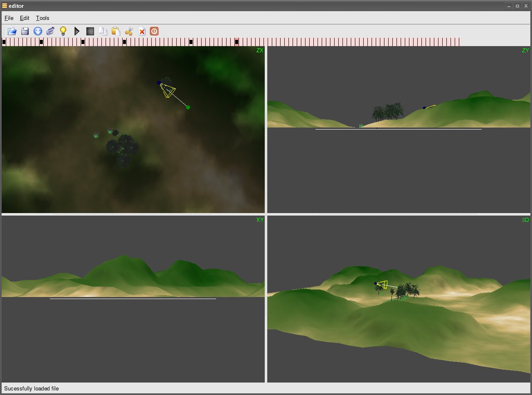Click the first keyframe marker on timeline
Image resolution: width=532 pixels, height=395 pixels.
coord(4,42)
